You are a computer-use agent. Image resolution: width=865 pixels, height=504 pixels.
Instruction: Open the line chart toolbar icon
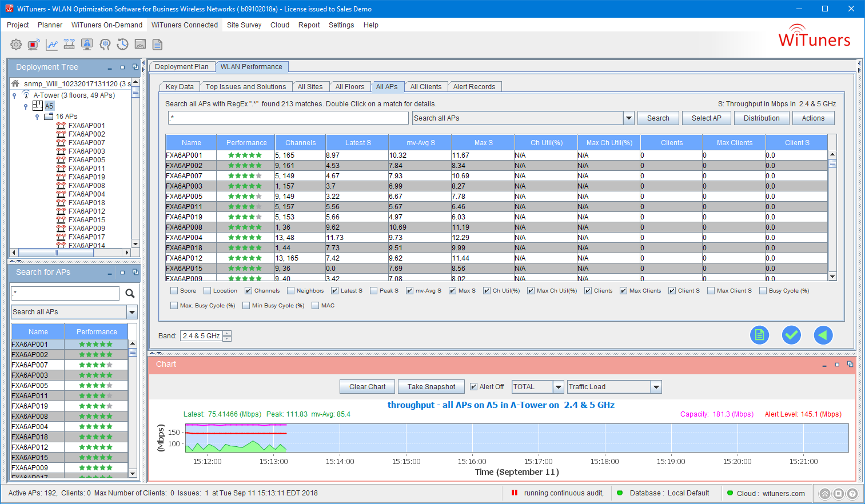(x=51, y=45)
